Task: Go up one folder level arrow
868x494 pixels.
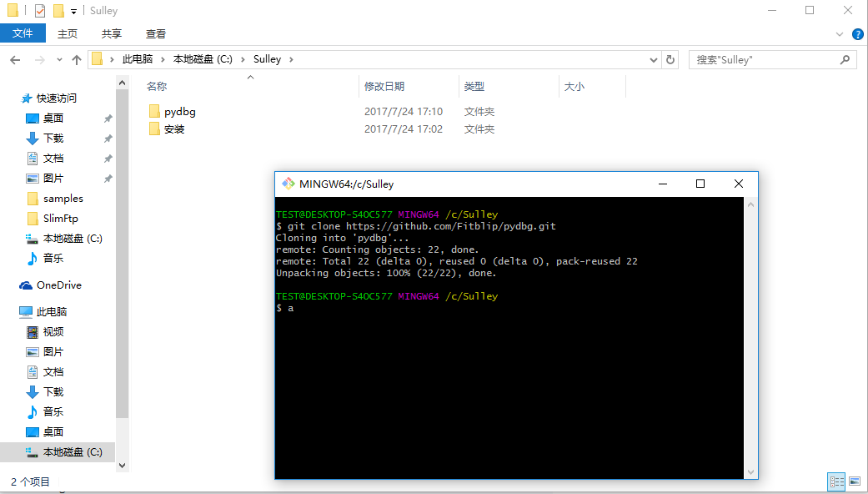Action: (x=77, y=60)
